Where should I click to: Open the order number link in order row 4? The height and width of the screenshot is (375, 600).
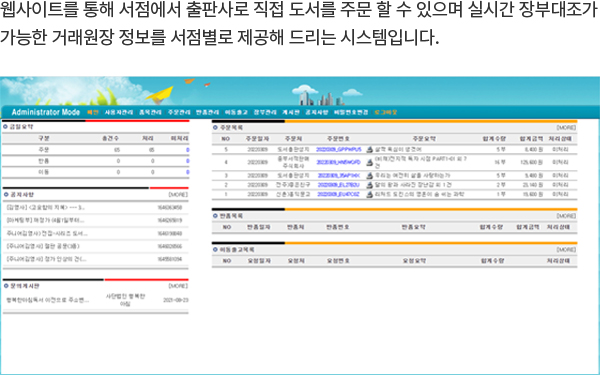point(339,162)
